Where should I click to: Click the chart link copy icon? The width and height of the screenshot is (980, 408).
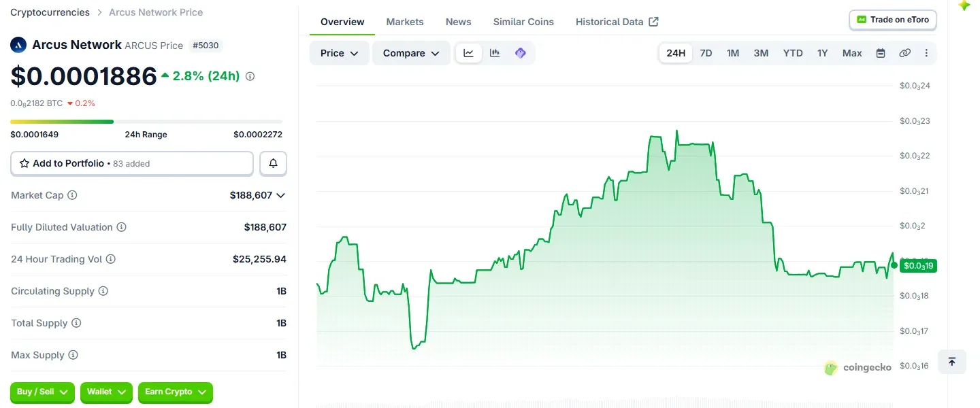click(x=904, y=53)
